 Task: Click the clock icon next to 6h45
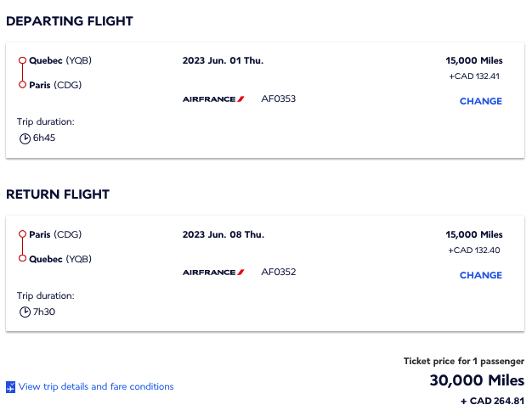pyautogui.click(x=25, y=138)
